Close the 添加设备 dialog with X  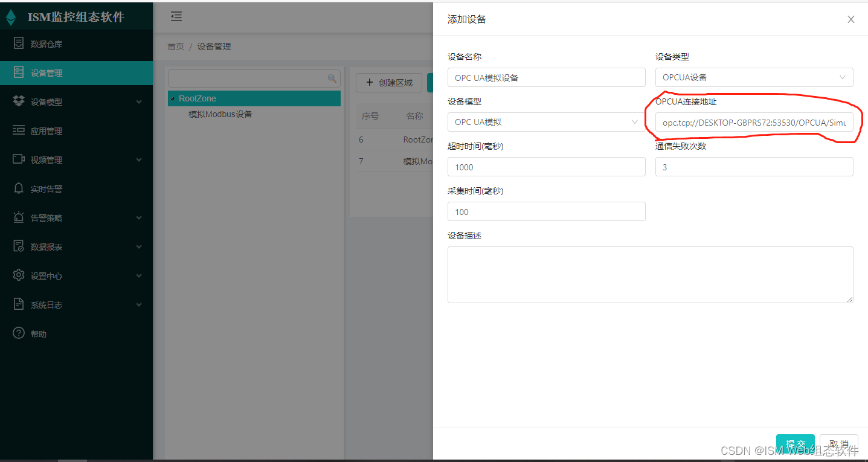click(x=851, y=19)
